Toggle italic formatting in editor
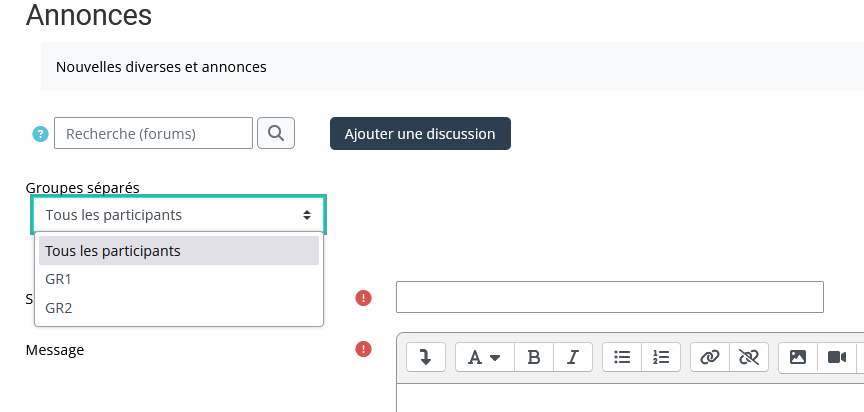Viewport: 864px width, 412px height. (573, 357)
